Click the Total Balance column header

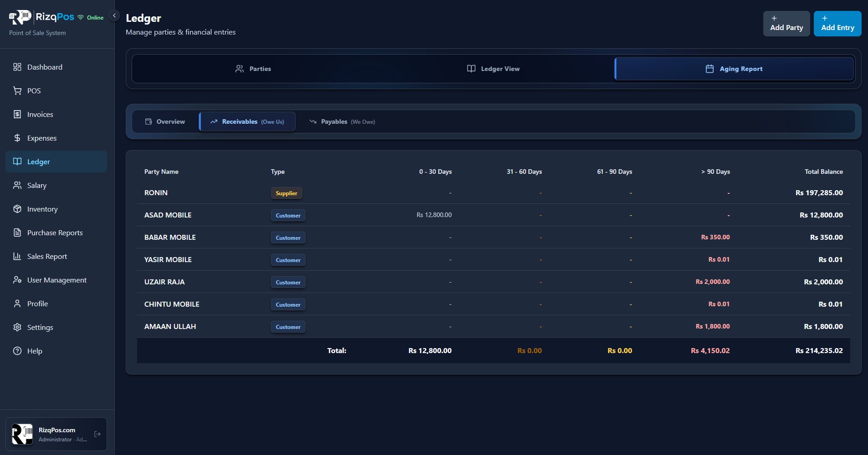(824, 172)
